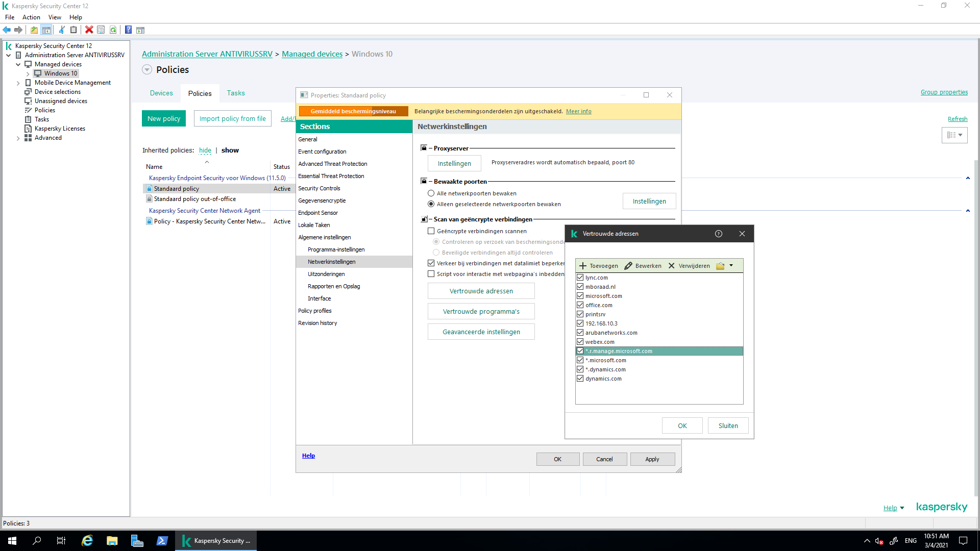Screen dimensions: 980x551
Task: Open the view mode dropdown below Refresh
Action: (954, 135)
